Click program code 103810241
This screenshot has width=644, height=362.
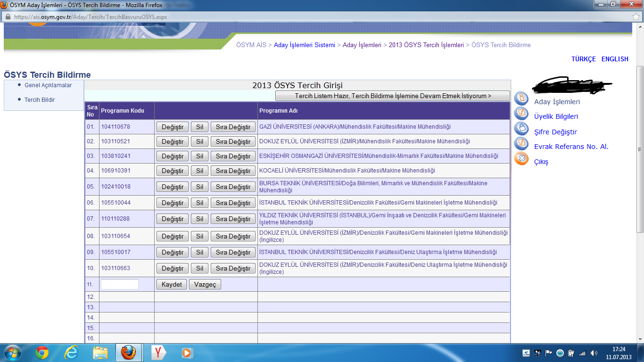[x=116, y=156]
